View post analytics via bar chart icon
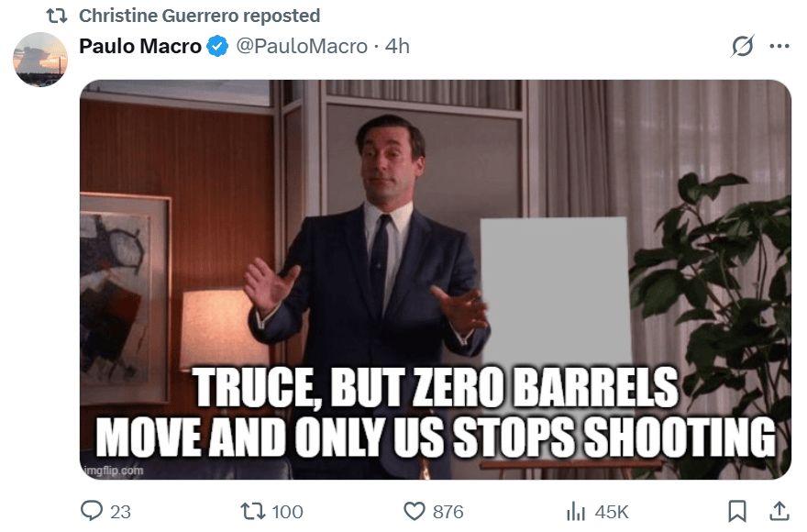This screenshot has height=532, width=807. (x=576, y=512)
